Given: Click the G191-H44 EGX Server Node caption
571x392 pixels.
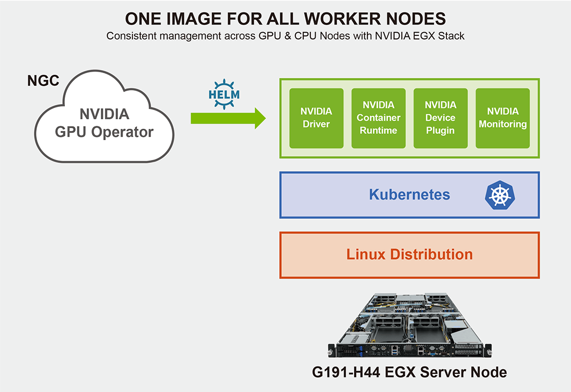Looking at the screenshot, I should (x=409, y=372).
